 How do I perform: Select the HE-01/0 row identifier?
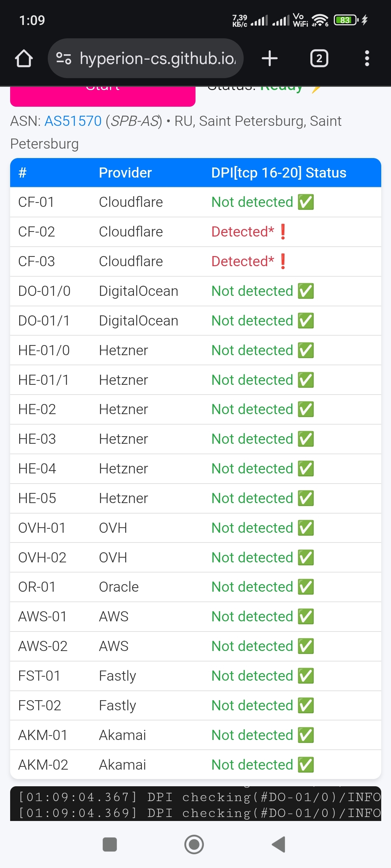pyautogui.click(x=44, y=350)
